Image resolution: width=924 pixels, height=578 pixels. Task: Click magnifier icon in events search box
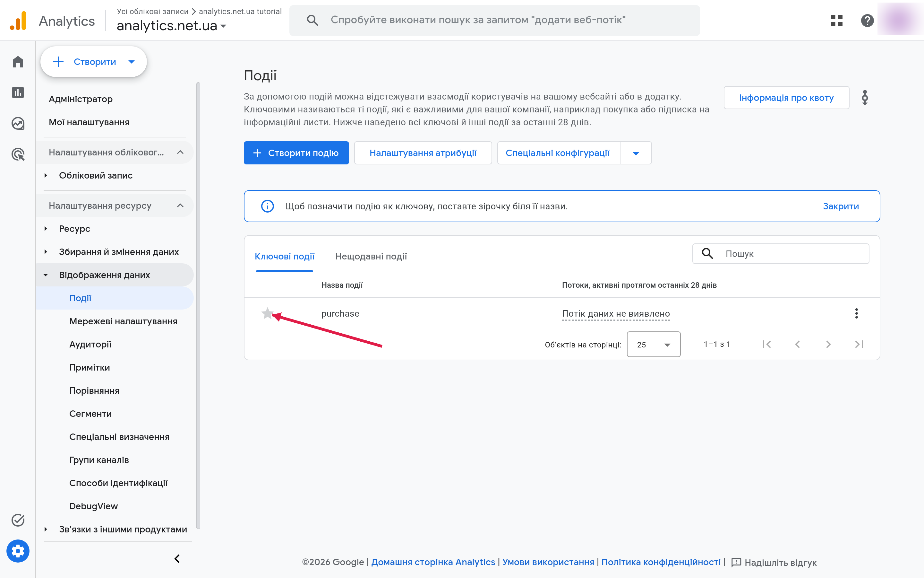(x=707, y=253)
